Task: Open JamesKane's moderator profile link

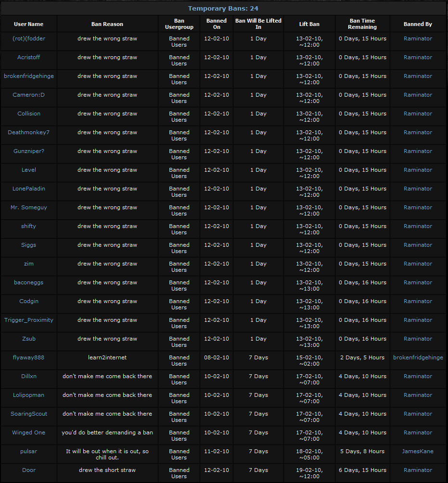Action: [x=418, y=451]
